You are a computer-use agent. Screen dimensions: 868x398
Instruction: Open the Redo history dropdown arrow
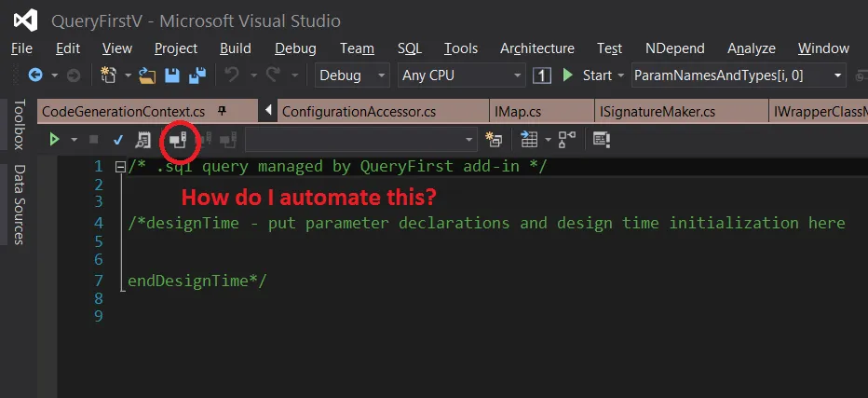tap(294, 75)
